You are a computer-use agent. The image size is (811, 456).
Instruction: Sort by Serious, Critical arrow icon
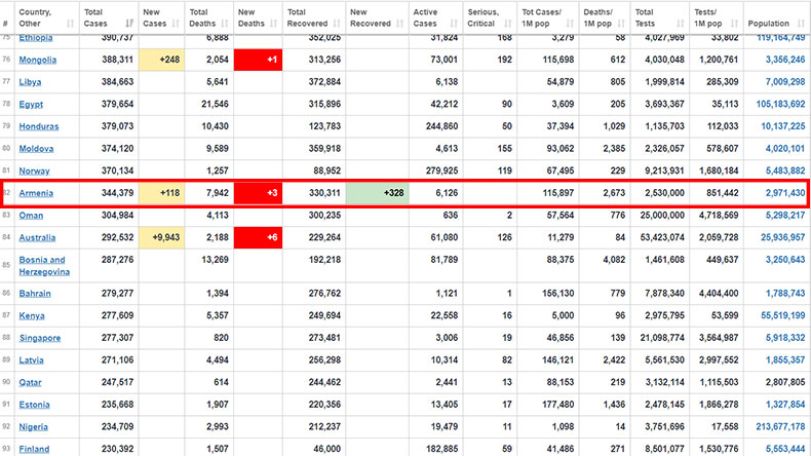508,23
